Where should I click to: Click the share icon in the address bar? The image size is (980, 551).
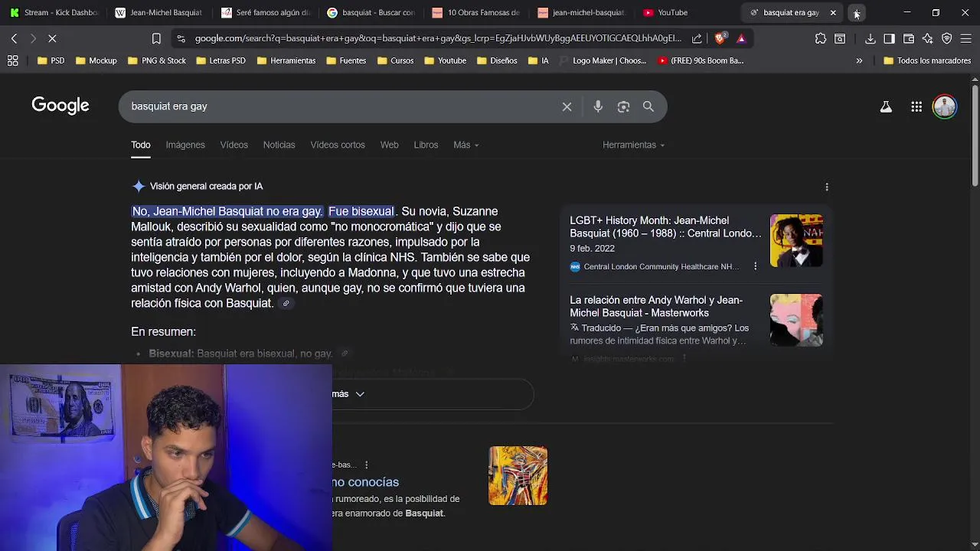point(697,38)
